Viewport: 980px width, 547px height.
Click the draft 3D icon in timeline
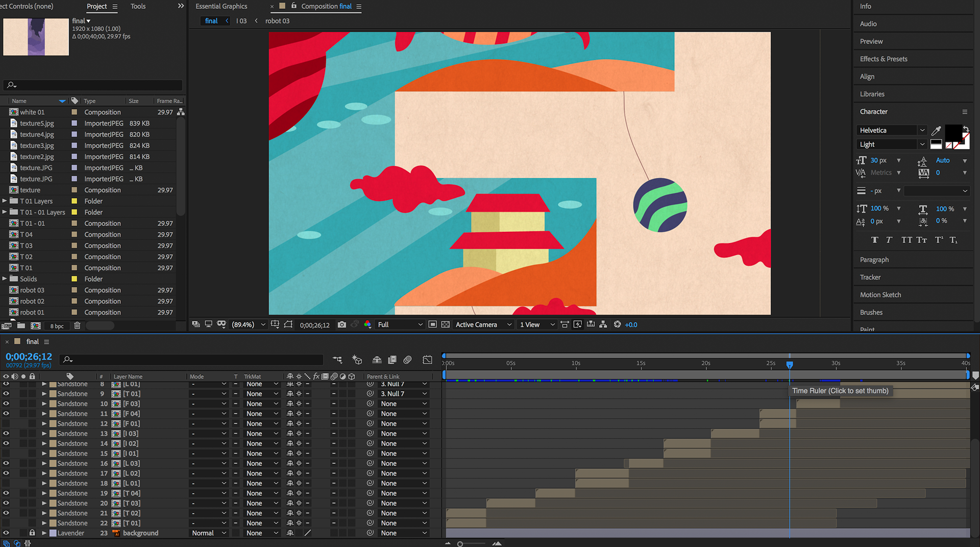tap(357, 360)
